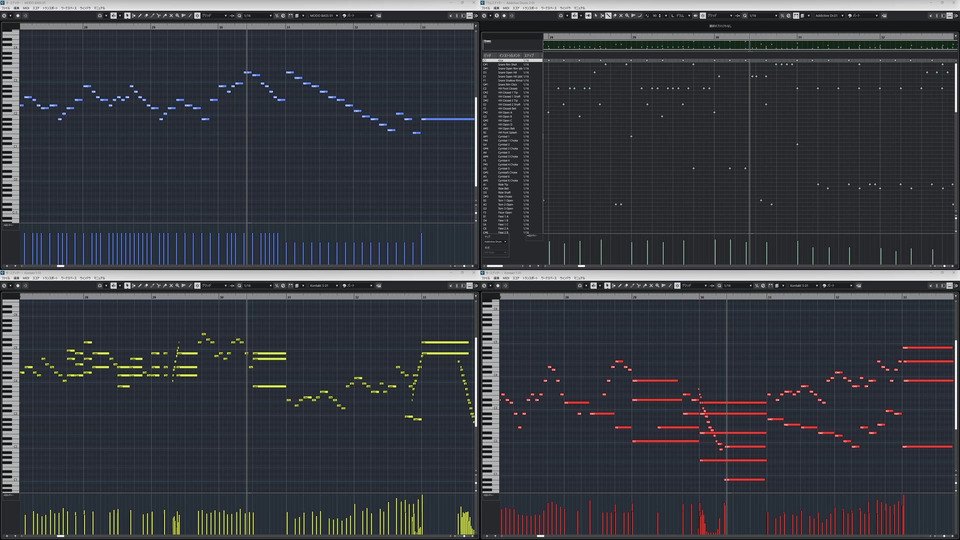Select Object Selection tool in MODO BASS editor

pos(127,15)
